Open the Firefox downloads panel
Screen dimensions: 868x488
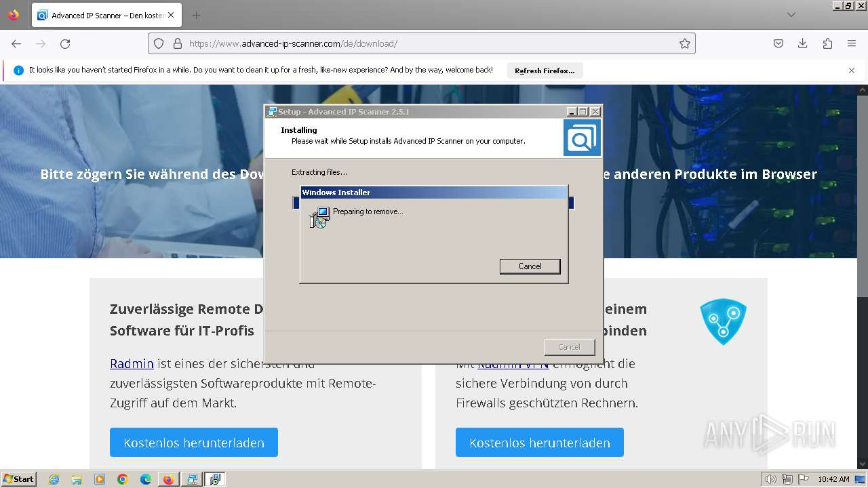click(x=803, y=43)
